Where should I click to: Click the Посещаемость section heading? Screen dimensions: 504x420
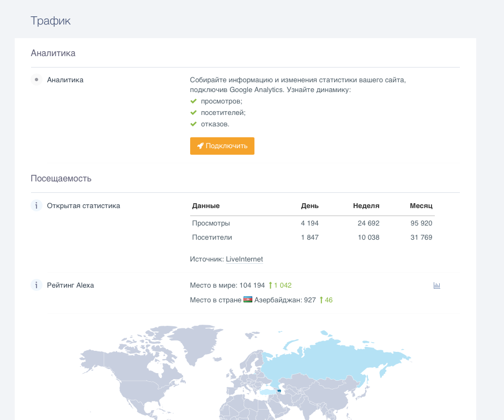point(61,178)
